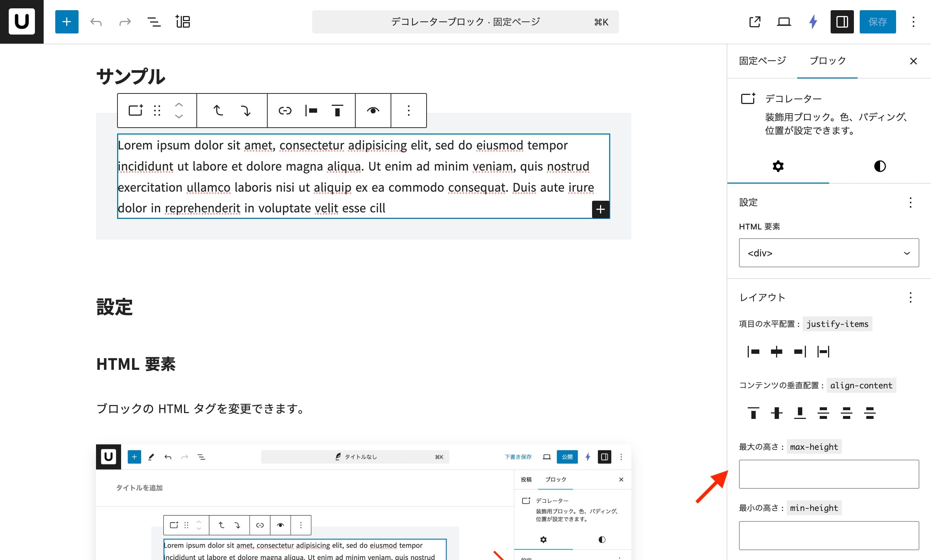Image resolution: width=931 pixels, height=560 pixels.
Task: Grab the block drag handle
Action: [157, 111]
